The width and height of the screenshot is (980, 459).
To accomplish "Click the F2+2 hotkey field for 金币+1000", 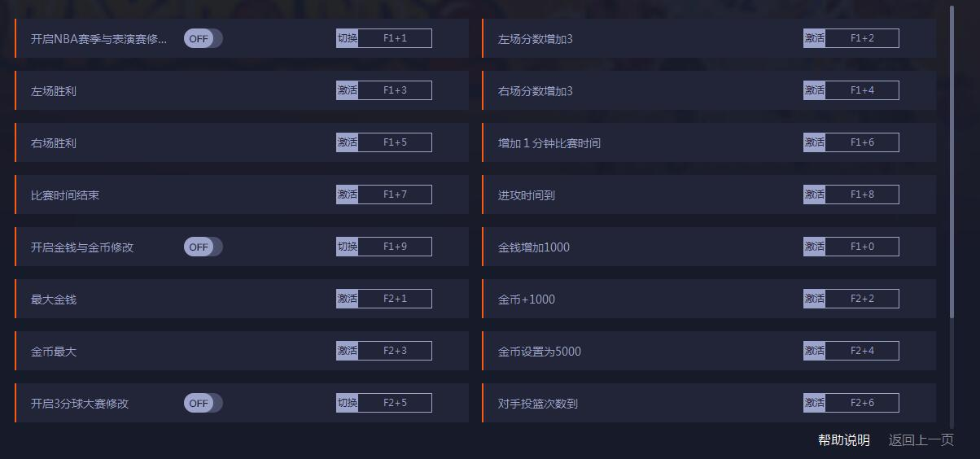I will point(862,299).
